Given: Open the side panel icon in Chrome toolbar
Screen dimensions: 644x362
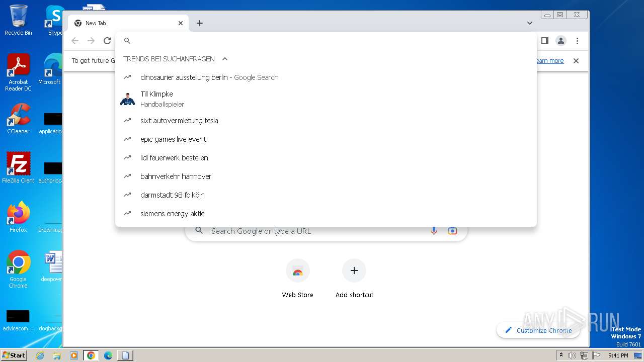Looking at the screenshot, I should tap(544, 41).
